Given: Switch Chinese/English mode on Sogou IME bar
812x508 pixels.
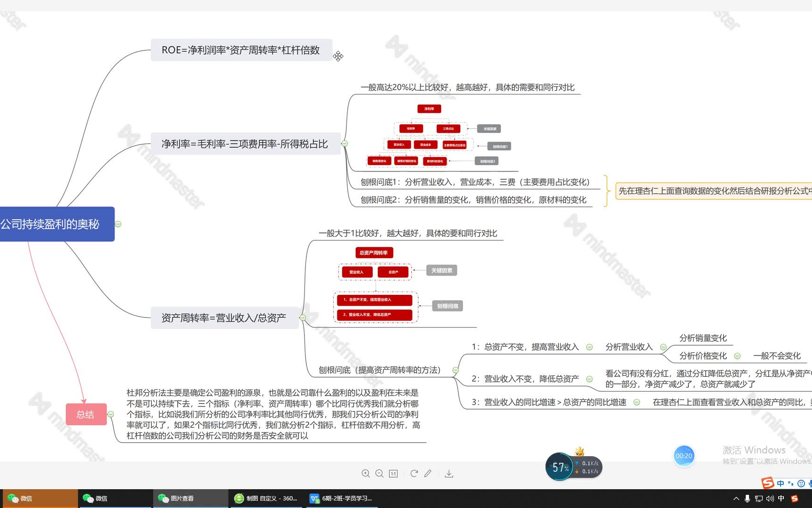Looking at the screenshot, I should point(781,484).
